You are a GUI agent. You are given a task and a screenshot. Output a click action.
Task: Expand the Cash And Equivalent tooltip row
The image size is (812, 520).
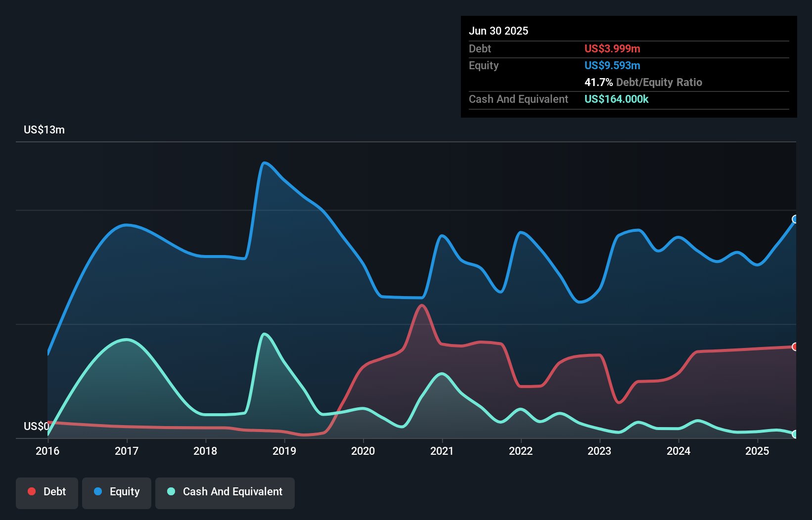point(518,99)
